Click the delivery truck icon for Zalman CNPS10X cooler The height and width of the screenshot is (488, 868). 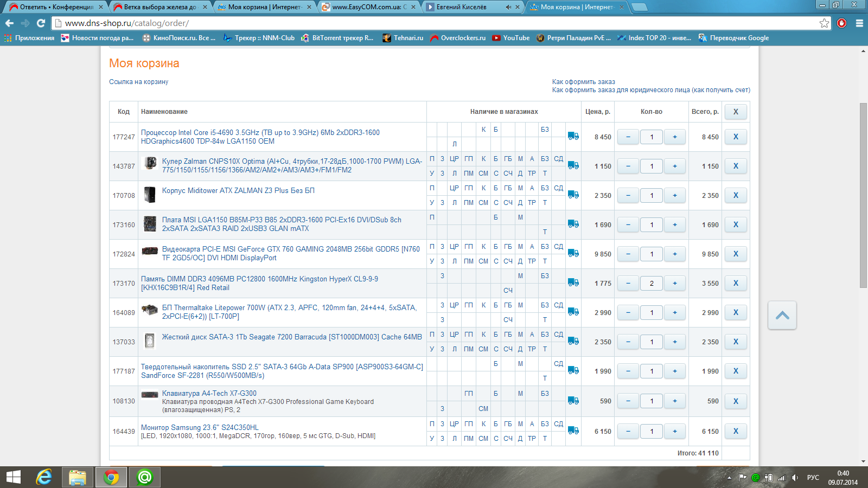[x=573, y=165]
